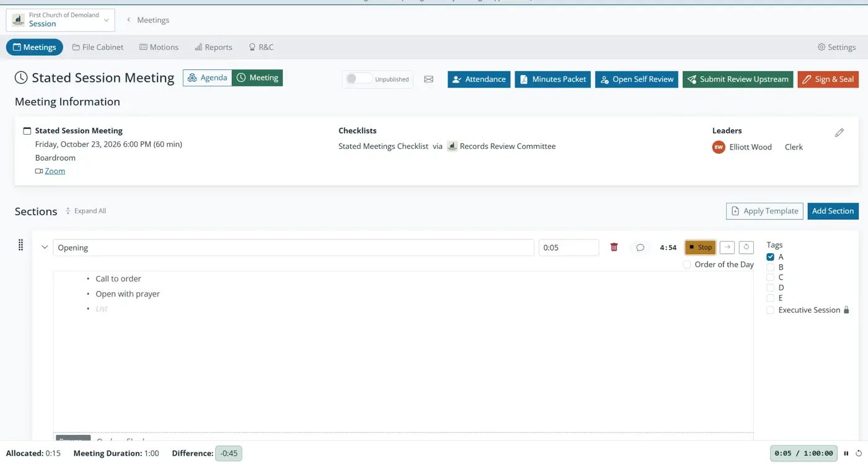Open the Meetings tab

[35, 47]
